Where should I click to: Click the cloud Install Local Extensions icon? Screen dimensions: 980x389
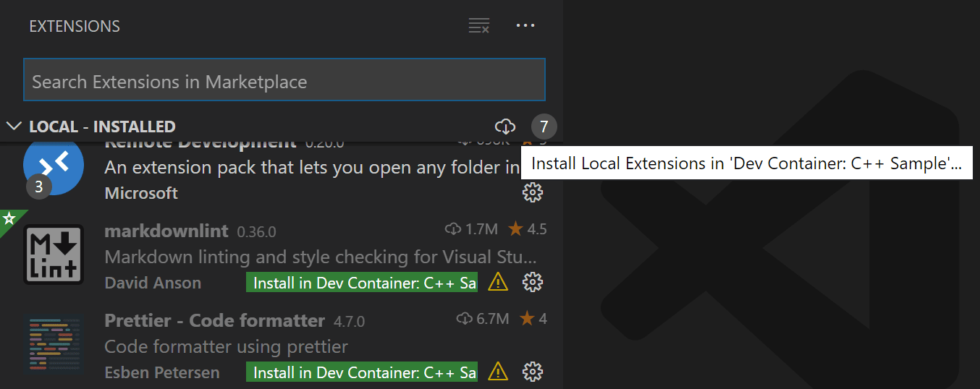505,127
